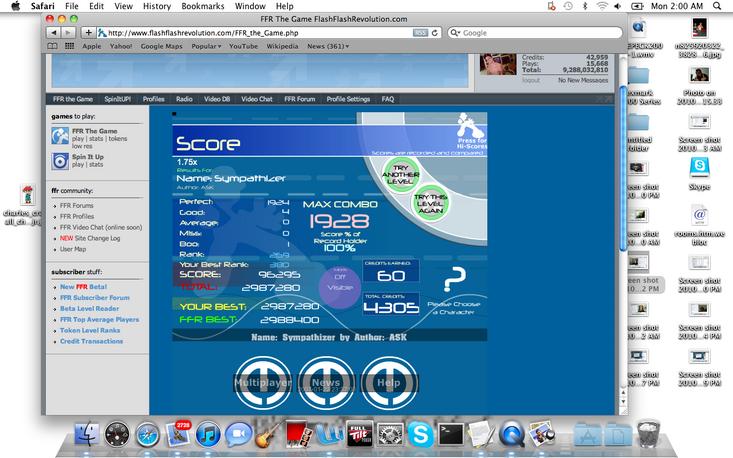Open the Profile Settings nav tab
The height and width of the screenshot is (458, 733).
coord(348,99)
